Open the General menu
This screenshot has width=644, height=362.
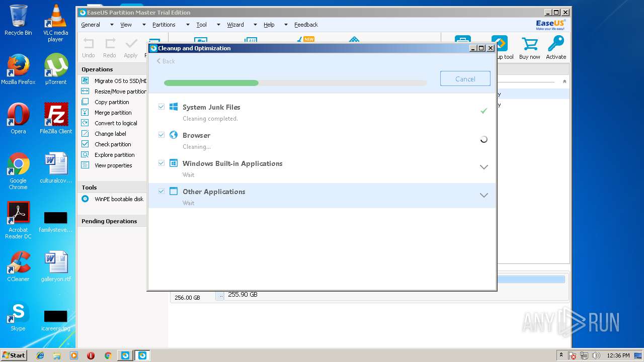91,25
